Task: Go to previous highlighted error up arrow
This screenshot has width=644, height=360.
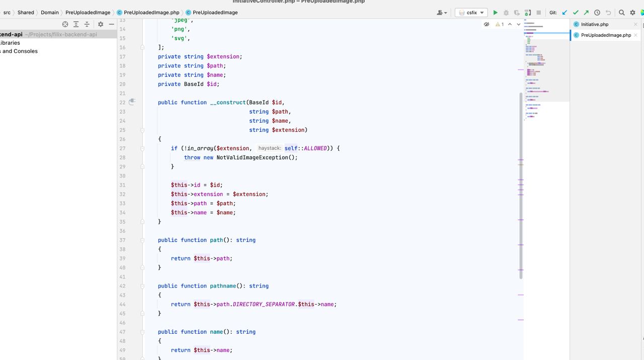Action: coord(510,24)
